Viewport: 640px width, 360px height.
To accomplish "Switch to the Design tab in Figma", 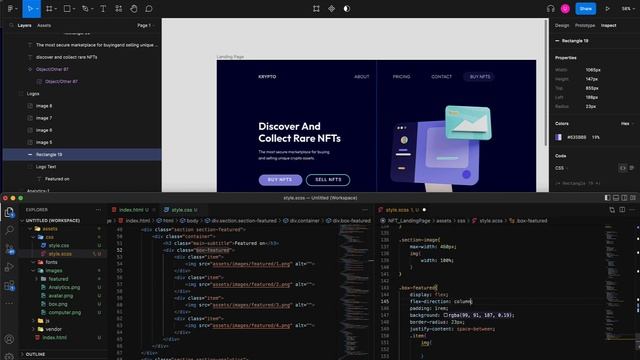I will click(562, 25).
